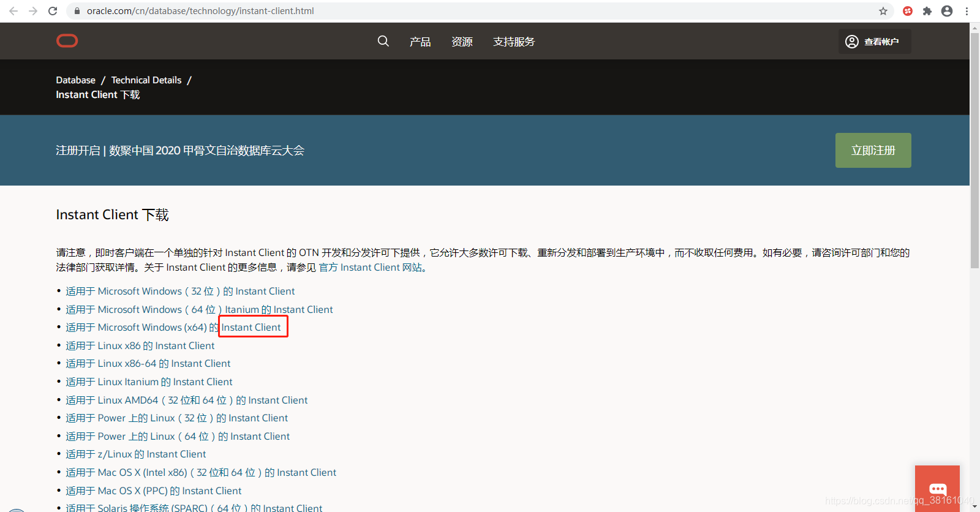Click the 立即注册 register button
980x512 pixels.
873,151
